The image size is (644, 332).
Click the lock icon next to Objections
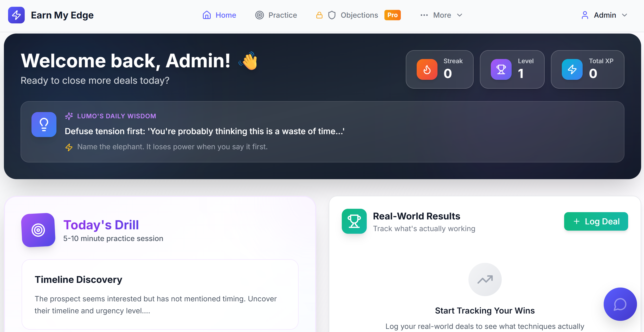point(319,15)
